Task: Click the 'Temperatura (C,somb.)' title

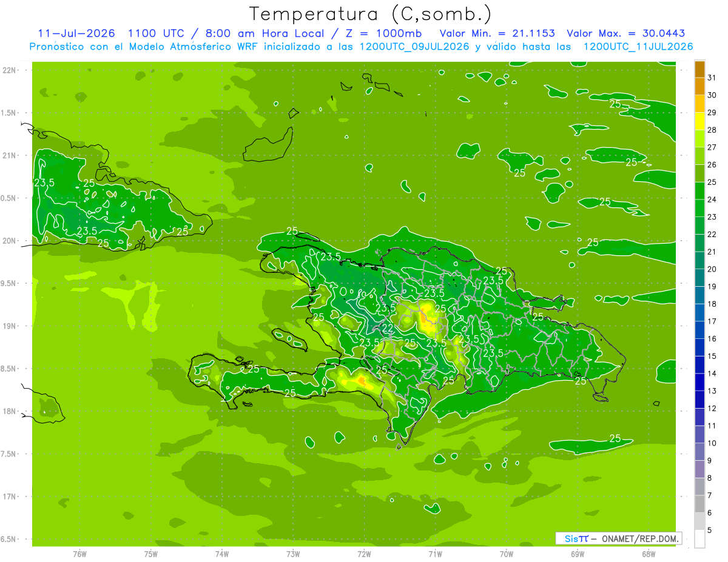Action: (x=371, y=14)
